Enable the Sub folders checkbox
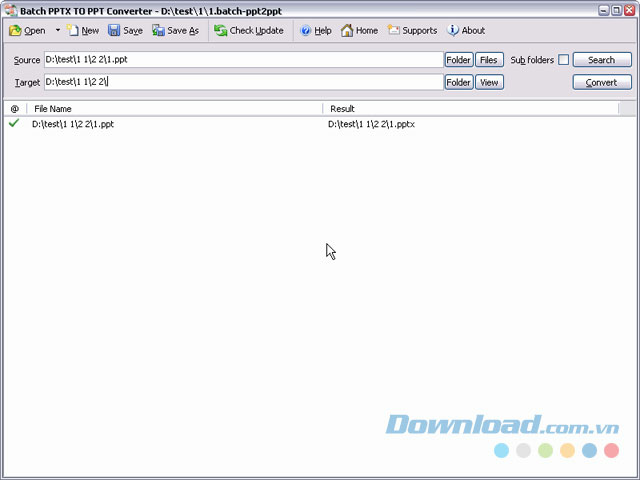This screenshot has height=480, width=640. (563, 60)
